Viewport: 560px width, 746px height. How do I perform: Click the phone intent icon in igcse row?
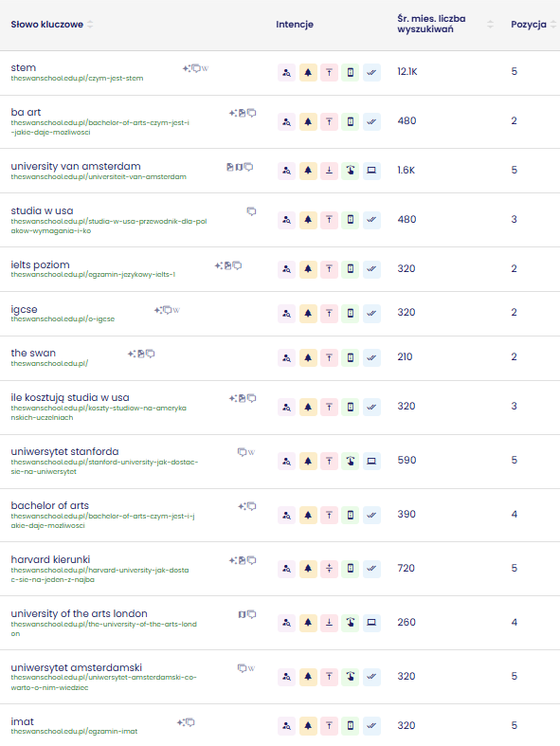pyautogui.click(x=351, y=314)
